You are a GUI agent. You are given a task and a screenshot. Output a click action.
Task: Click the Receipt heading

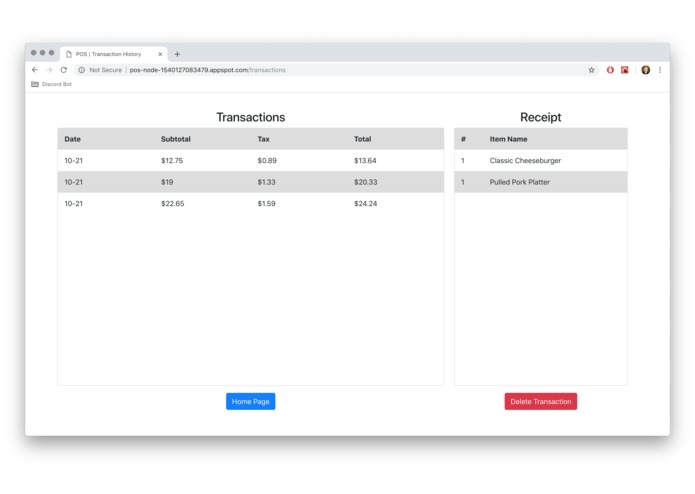click(x=541, y=117)
